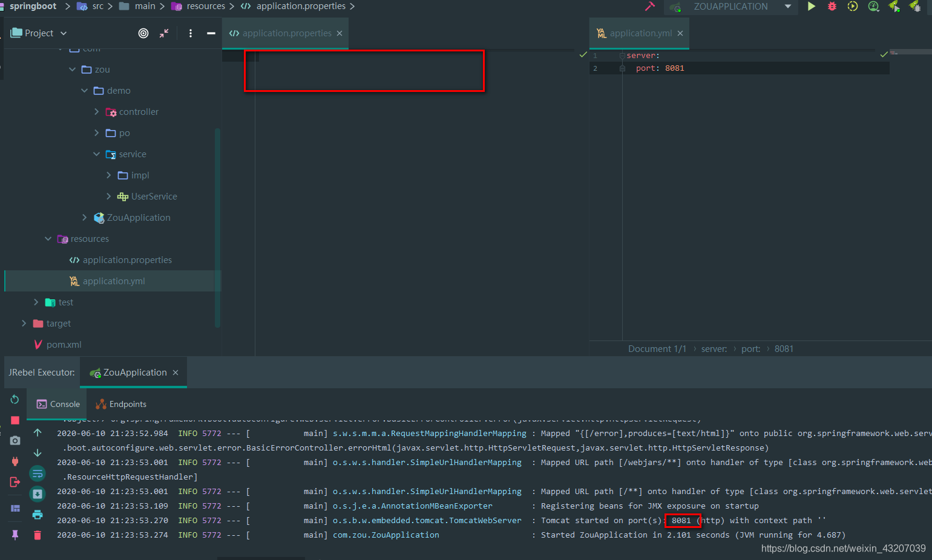Run ZouApplication with the green play button
This screenshot has height=560, width=932.
812,7
